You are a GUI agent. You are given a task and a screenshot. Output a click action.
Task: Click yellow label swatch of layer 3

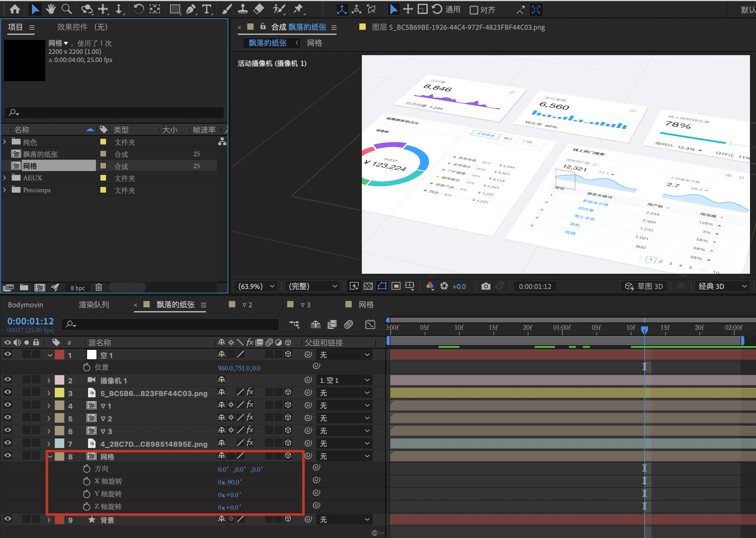point(59,393)
